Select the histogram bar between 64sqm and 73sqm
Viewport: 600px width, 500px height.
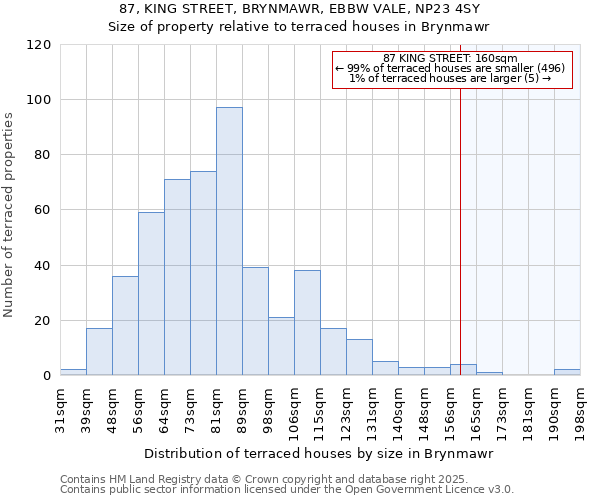(177, 277)
